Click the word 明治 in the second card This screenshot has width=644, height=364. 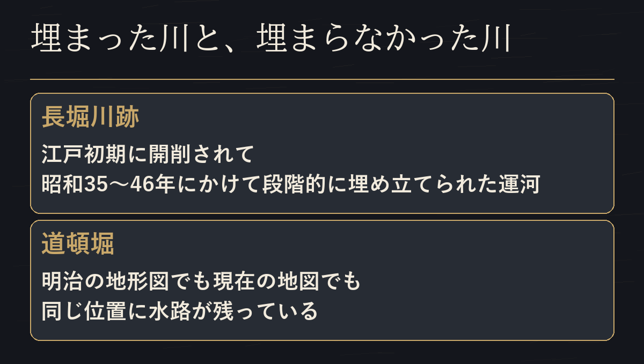tap(63, 281)
